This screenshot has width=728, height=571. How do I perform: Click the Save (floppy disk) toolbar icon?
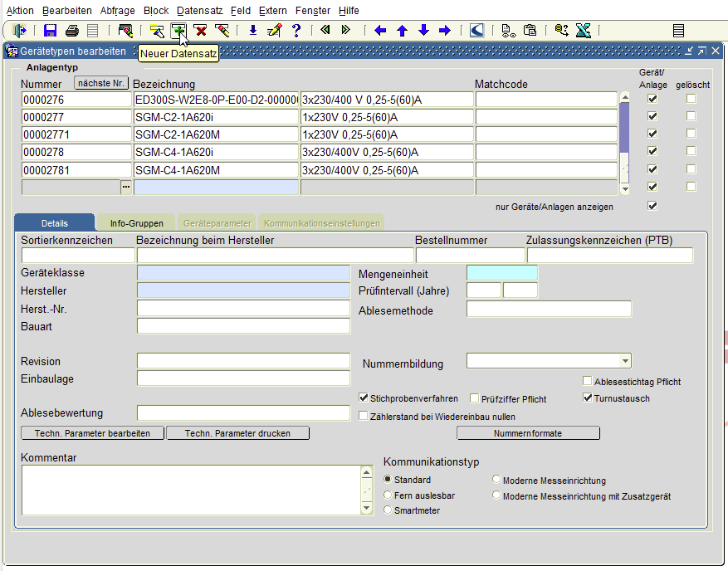pyautogui.click(x=50, y=31)
